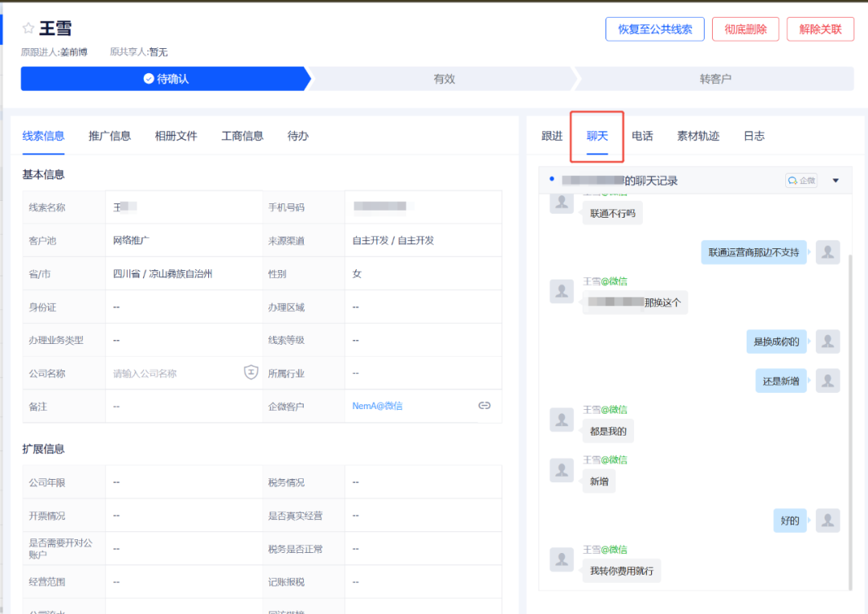The height and width of the screenshot is (614, 868).
Task: Switch to the 电话 tab
Action: point(643,136)
